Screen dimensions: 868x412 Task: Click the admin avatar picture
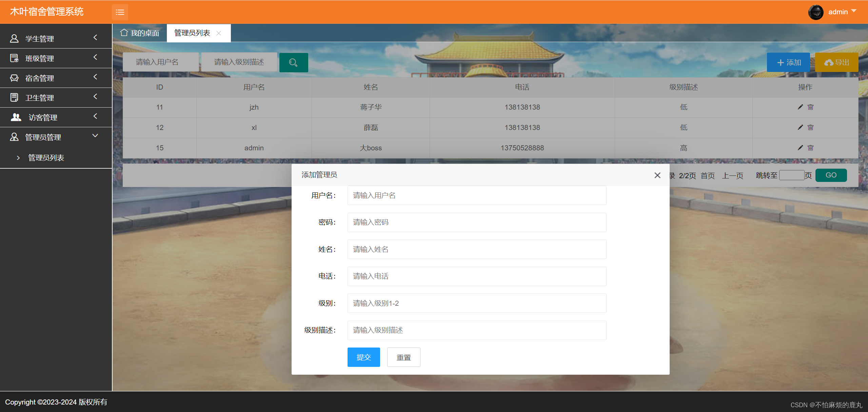click(x=816, y=12)
